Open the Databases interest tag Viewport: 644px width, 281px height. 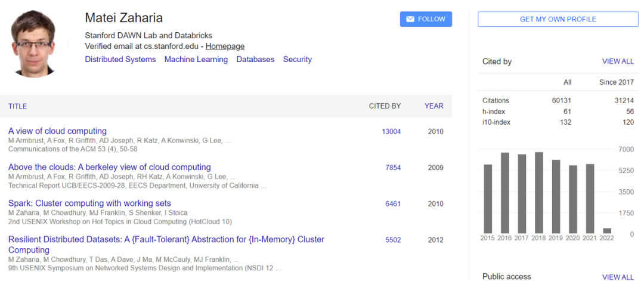pos(255,60)
